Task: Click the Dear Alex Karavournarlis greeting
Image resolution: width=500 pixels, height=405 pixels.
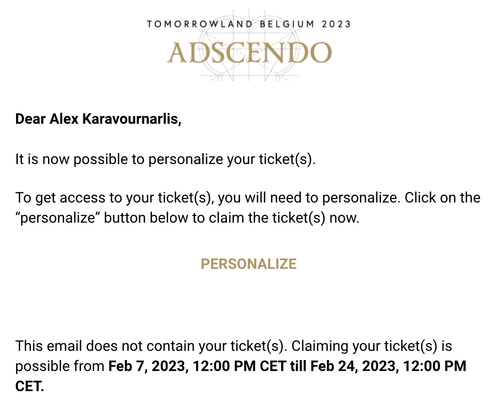Action: click(x=98, y=119)
